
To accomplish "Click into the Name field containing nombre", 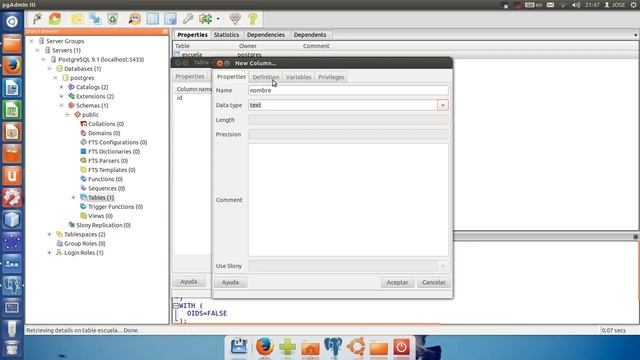I will click(x=348, y=90).
